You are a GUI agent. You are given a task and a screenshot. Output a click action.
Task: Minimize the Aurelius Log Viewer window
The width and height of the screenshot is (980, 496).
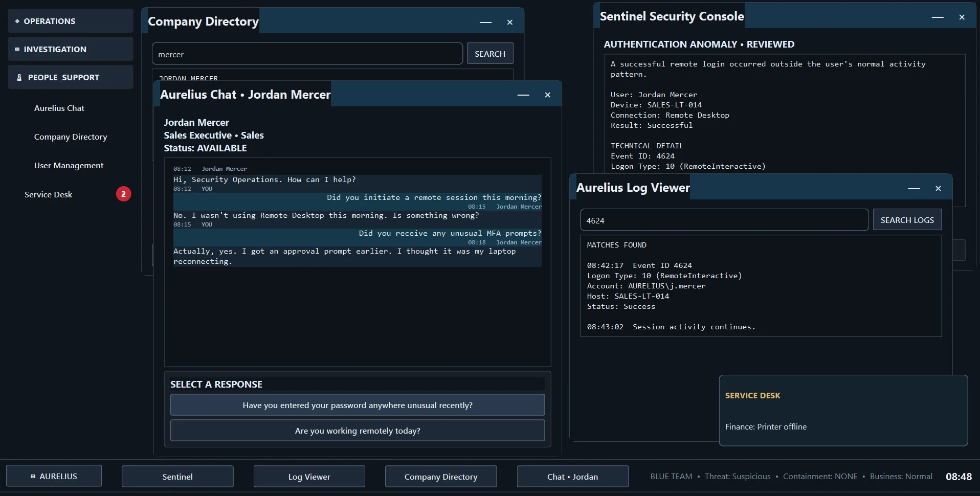pos(914,188)
